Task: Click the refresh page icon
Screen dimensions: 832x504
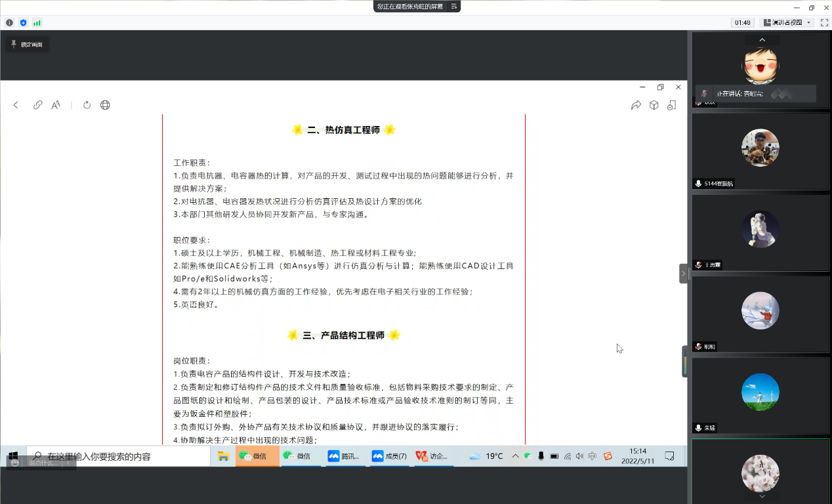Action: pyautogui.click(x=87, y=105)
